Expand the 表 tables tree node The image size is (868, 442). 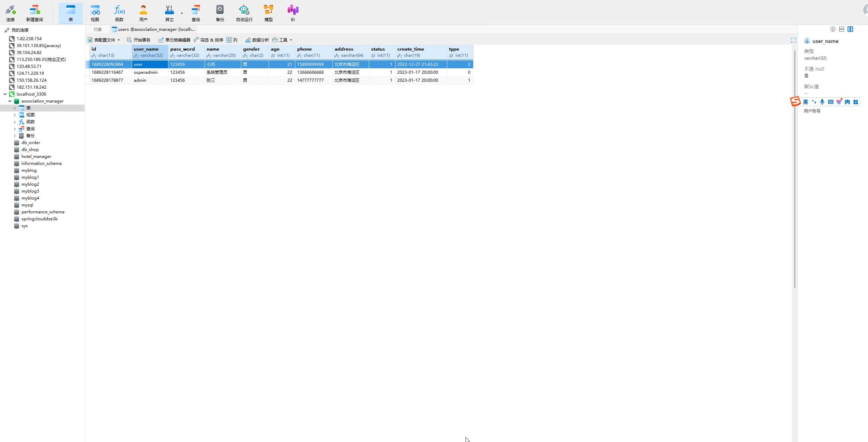click(15, 108)
